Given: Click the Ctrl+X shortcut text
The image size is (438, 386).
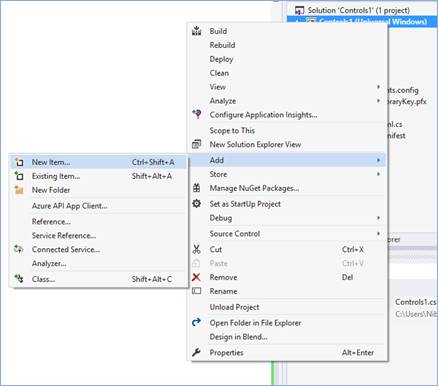Looking at the screenshot, I should pos(353,249).
